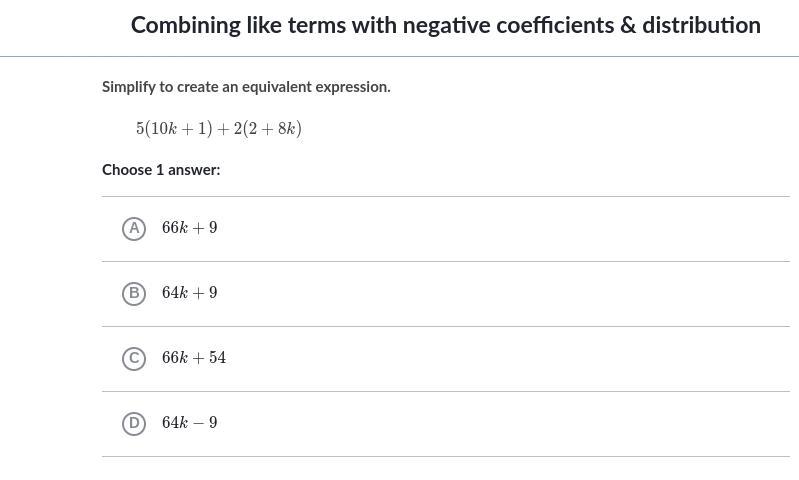Choose the answer text 66k + 54
The width and height of the screenshot is (799, 480).
click(194, 357)
